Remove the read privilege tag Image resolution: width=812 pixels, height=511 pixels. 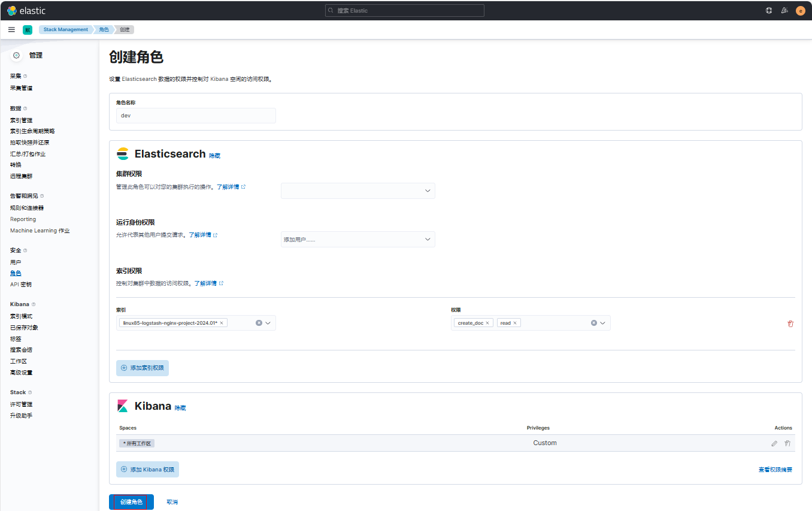coord(515,323)
